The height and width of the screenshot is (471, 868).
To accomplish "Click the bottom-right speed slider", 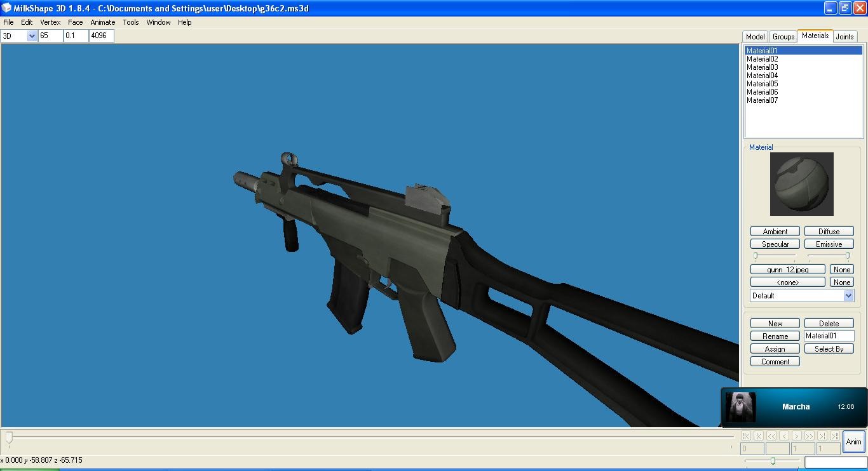I will point(773,461).
